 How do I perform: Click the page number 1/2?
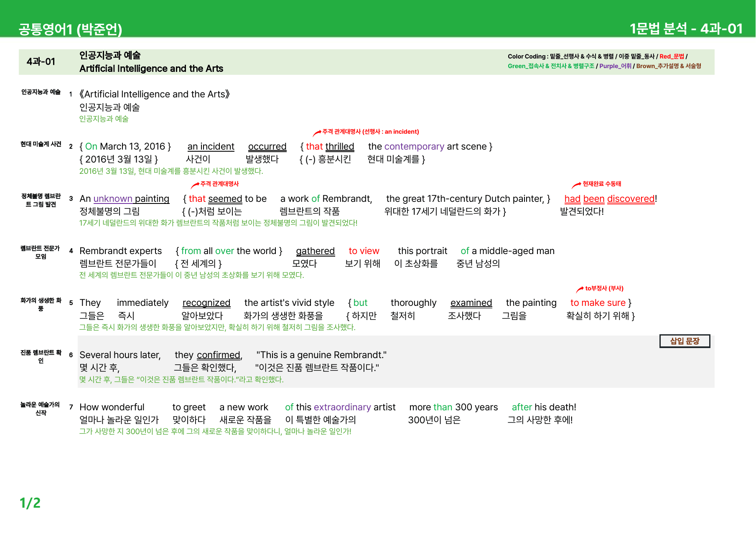[30, 503]
